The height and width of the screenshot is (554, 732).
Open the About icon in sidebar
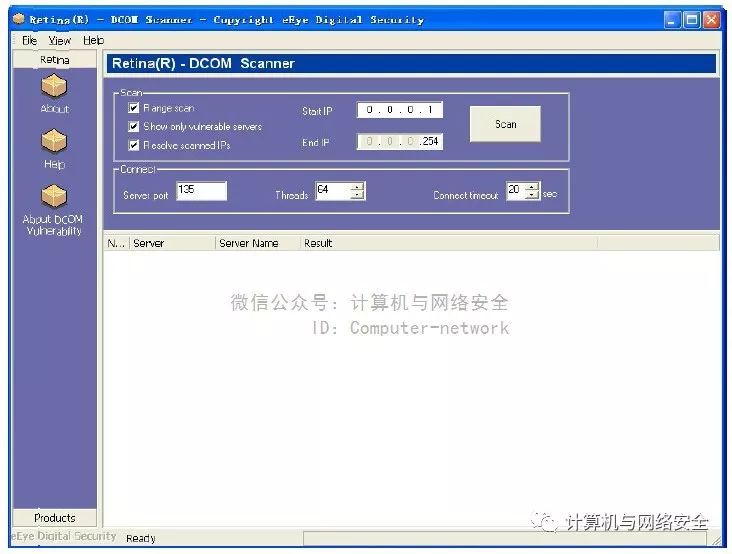point(54,87)
